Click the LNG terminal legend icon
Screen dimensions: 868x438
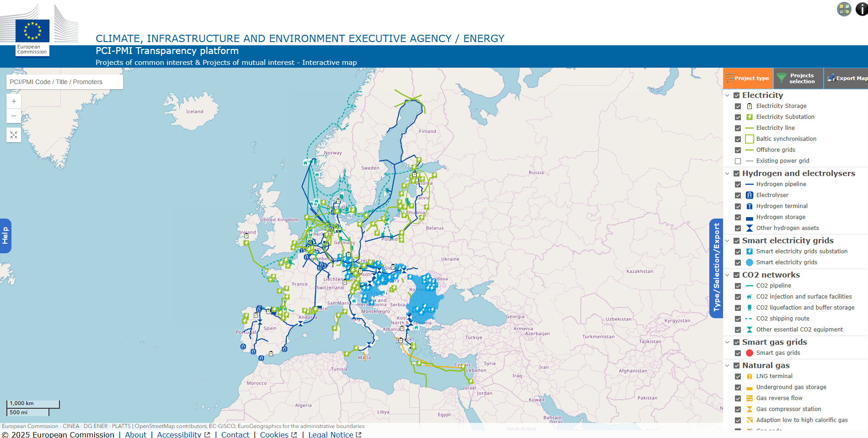pos(749,376)
